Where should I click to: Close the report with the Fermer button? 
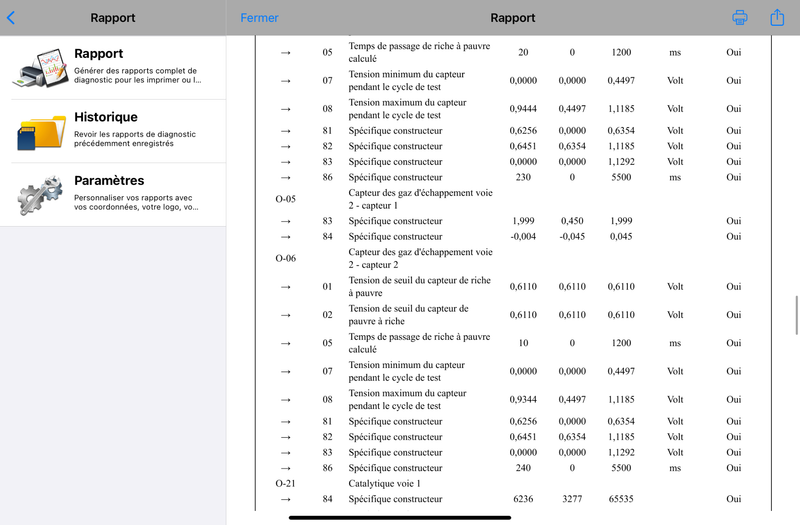point(259,18)
